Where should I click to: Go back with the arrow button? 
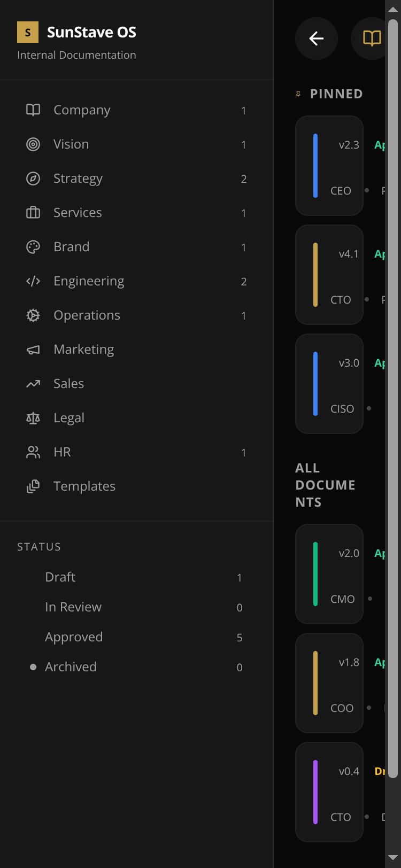[x=317, y=38]
